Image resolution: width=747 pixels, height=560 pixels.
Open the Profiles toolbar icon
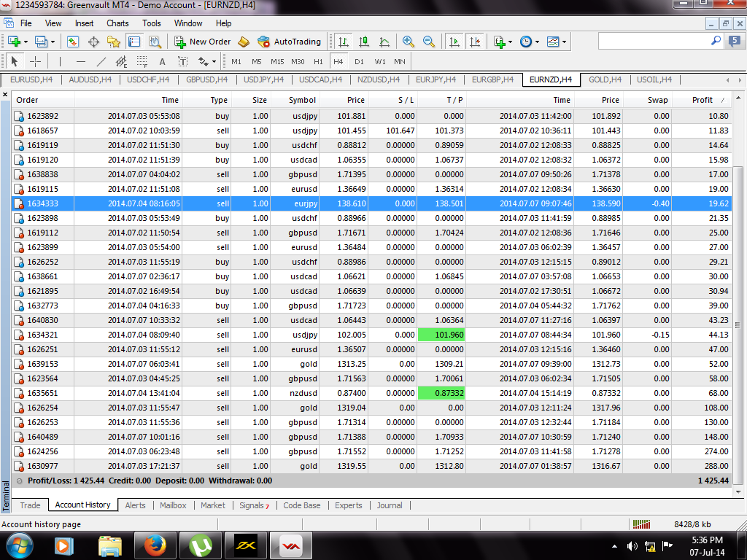42,42
